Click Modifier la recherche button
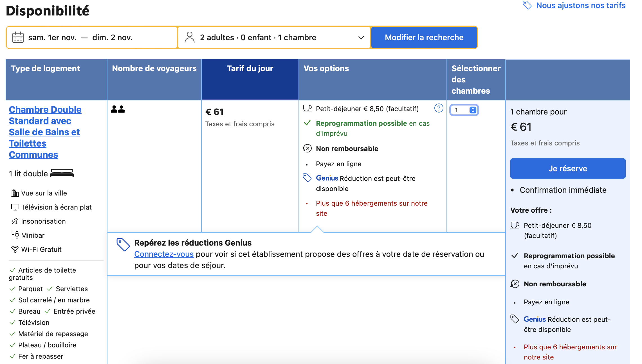Viewport: 642px width, 364px height. pos(424,37)
